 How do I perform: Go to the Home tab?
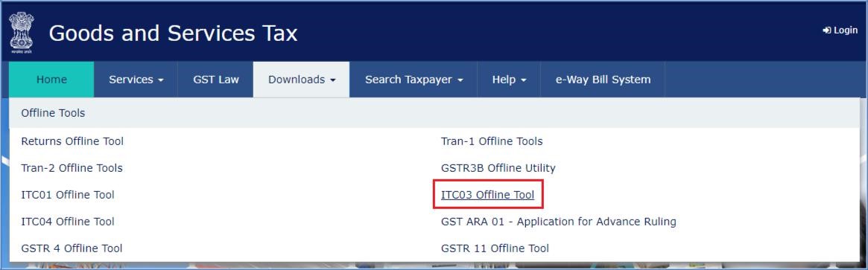pos(51,80)
